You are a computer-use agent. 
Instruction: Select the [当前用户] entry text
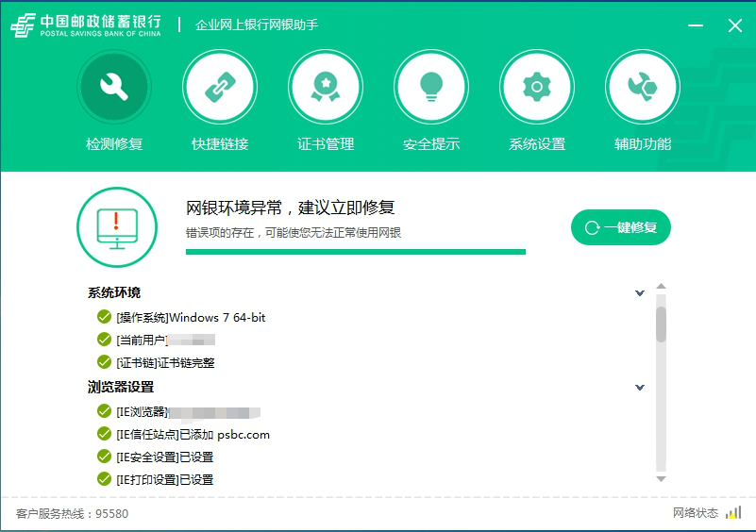(165, 341)
